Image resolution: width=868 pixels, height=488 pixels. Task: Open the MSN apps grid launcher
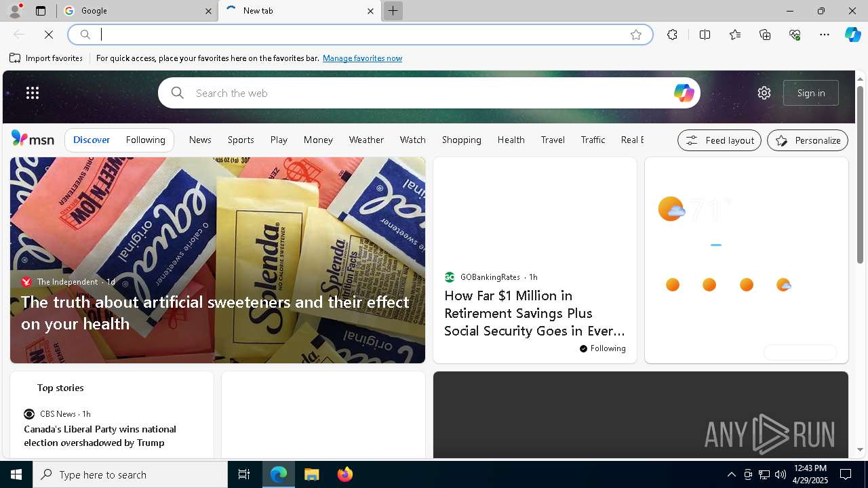(33, 93)
